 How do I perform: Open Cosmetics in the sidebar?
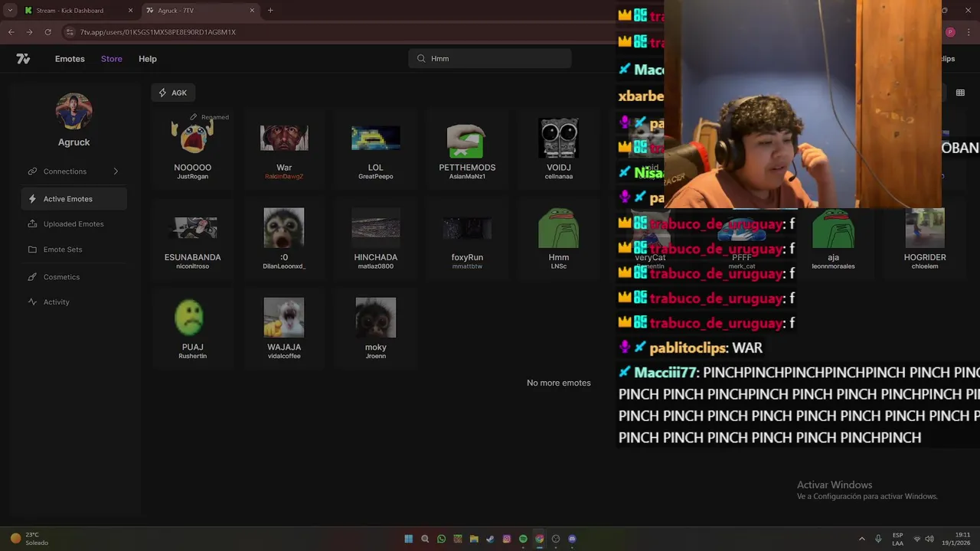[74, 277]
